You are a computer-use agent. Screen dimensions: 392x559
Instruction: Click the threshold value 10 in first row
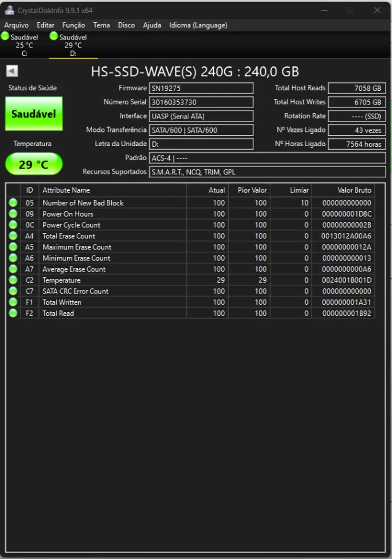pyautogui.click(x=304, y=203)
